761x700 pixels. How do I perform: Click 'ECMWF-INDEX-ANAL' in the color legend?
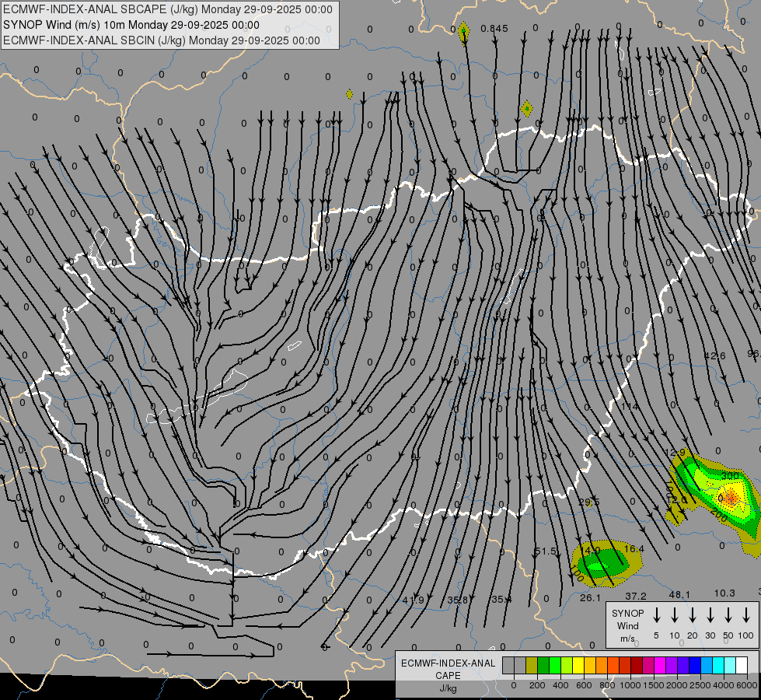point(448,663)
